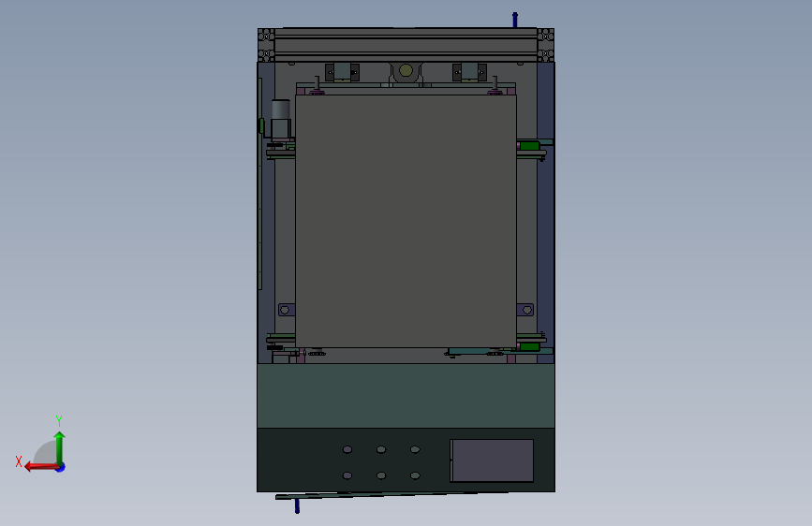Select the top-left extrusion corner end profile
812x526 pixels.
click(x=266, y=45)
